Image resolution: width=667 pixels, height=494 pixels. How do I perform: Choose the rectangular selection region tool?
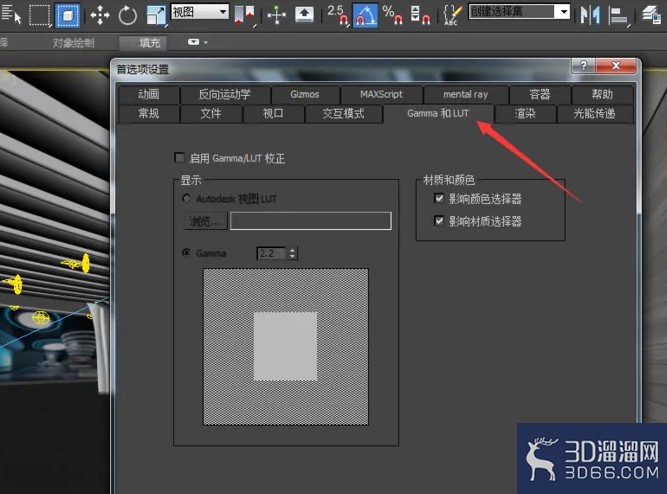pyautogui.click(x=39, y=15)
